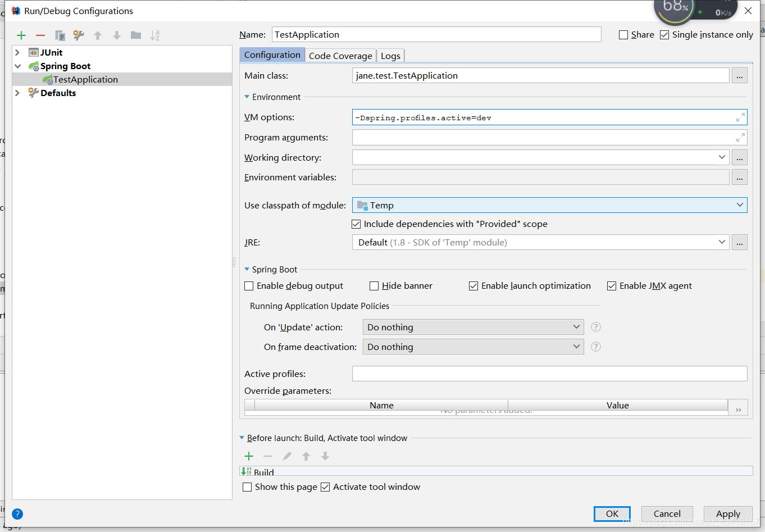Screen dimensions: 765x532
Task: Edit Before launch task with pencil
Action: tap(287, 456)
